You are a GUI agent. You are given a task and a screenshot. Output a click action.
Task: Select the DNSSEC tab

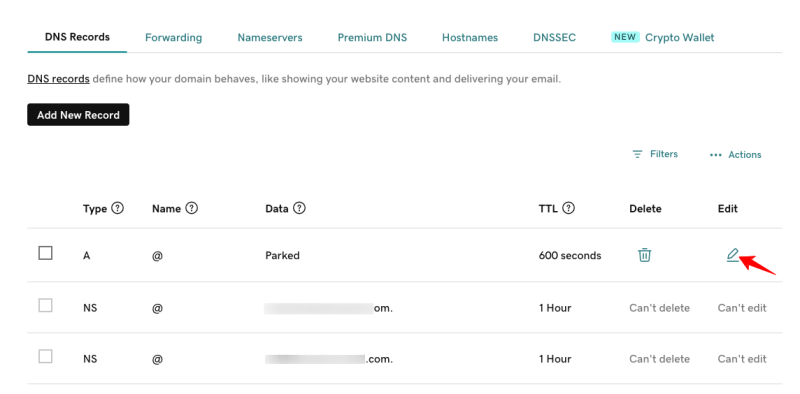[x=555, y=38]
